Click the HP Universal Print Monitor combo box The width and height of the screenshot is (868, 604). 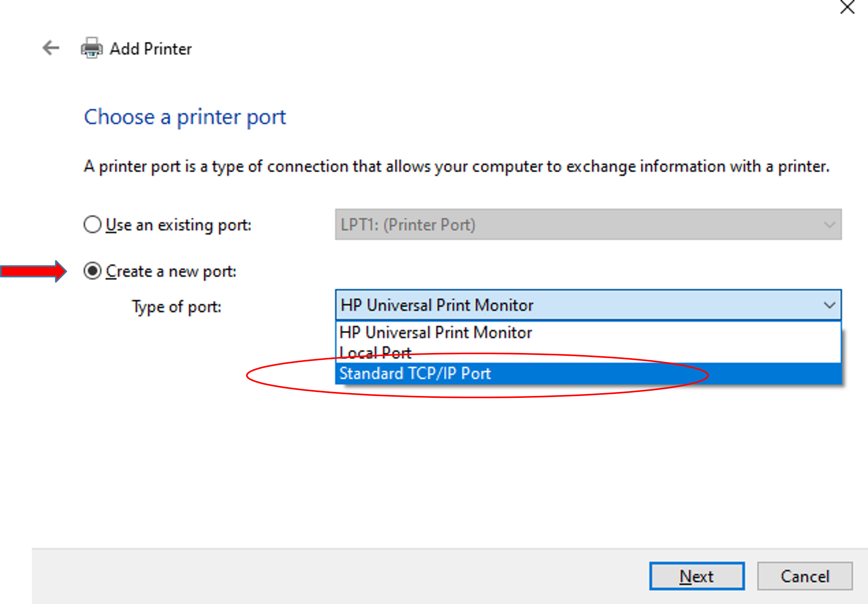coord(588,305)
